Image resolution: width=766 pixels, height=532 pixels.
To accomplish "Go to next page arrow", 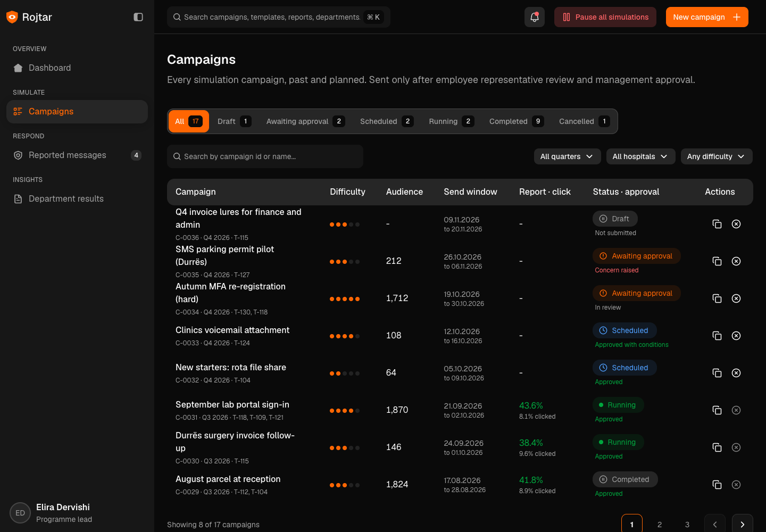I will click(743, 525).
